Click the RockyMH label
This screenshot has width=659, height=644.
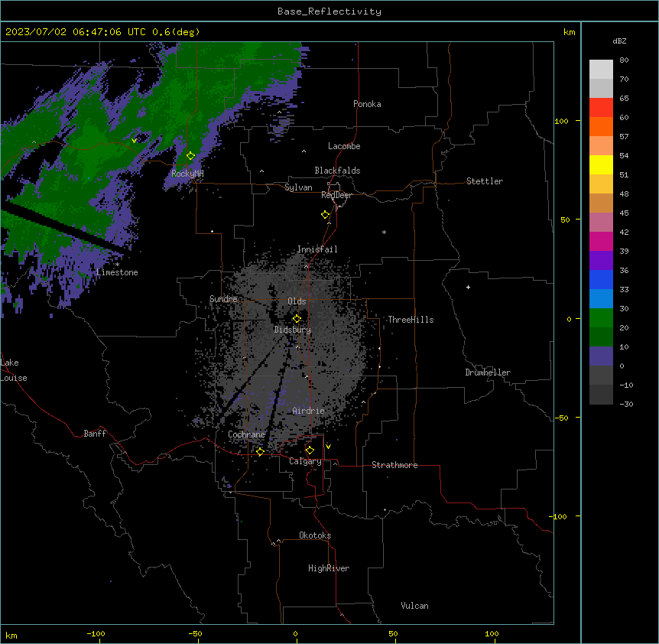click(x=187, y=174)
